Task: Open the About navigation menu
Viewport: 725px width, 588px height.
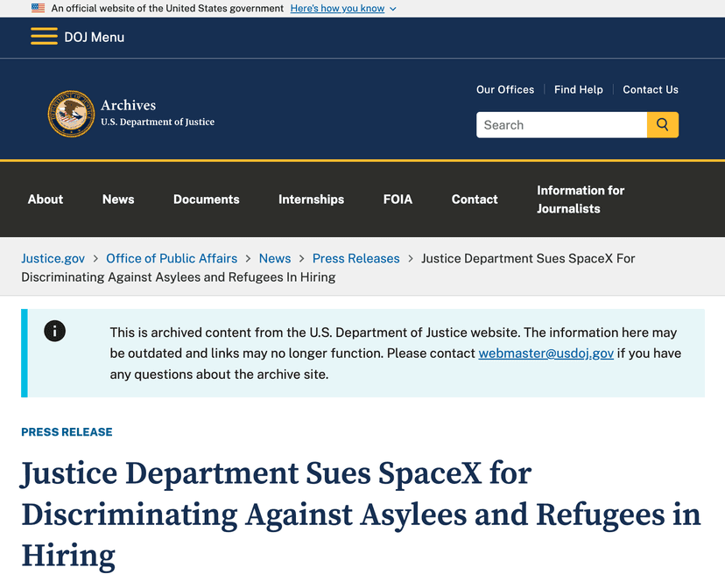Action: (x=45, y=199)
